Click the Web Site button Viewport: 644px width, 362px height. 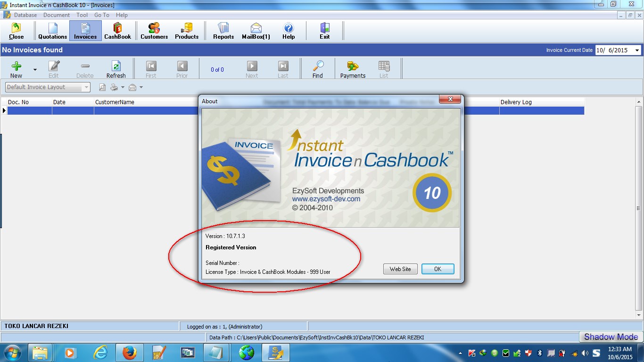400,269
